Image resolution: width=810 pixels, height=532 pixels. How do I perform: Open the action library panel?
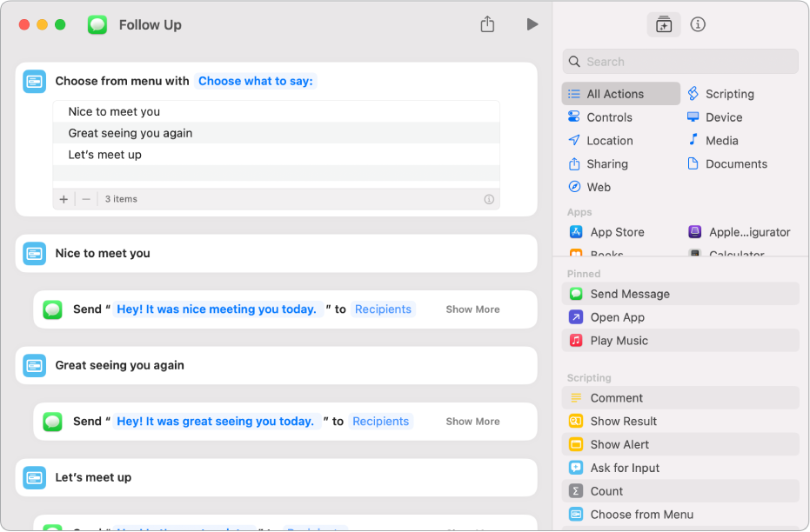(663, 24)
